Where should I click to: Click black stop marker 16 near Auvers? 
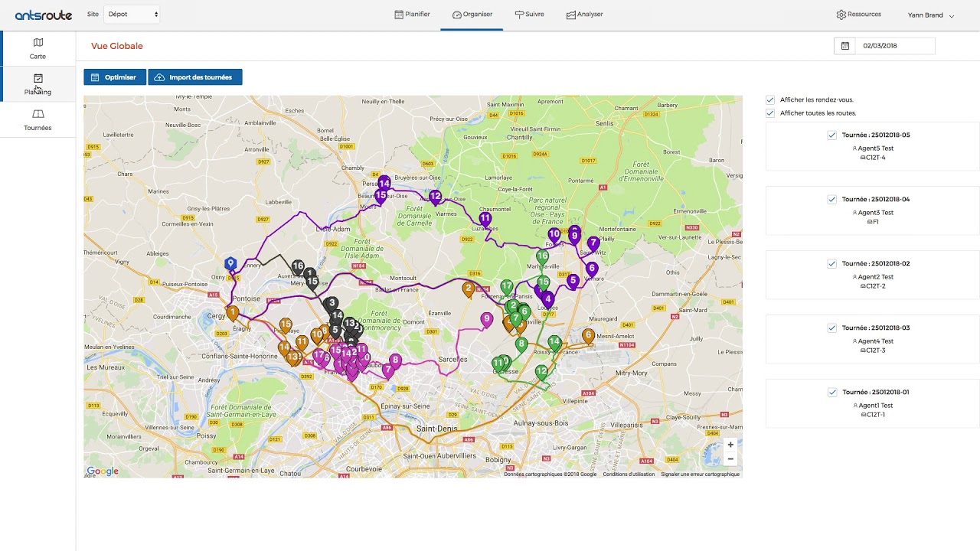pyautogui.click(x=298, y=267)
